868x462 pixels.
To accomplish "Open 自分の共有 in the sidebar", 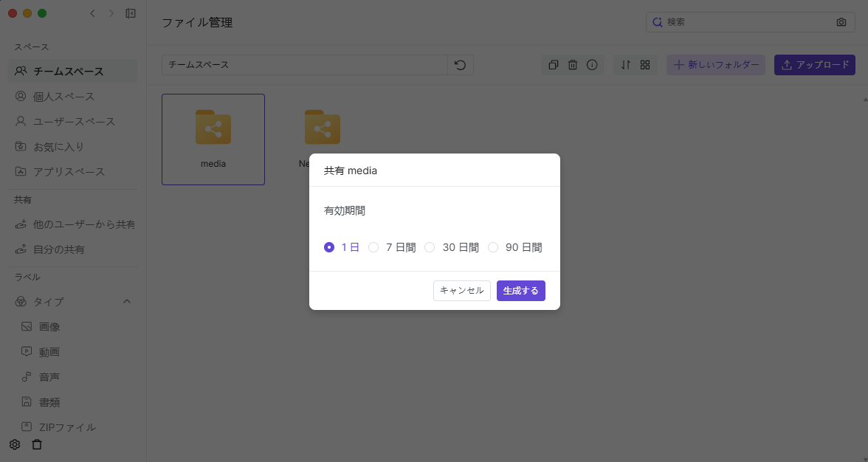I will [x=59, y=249].
